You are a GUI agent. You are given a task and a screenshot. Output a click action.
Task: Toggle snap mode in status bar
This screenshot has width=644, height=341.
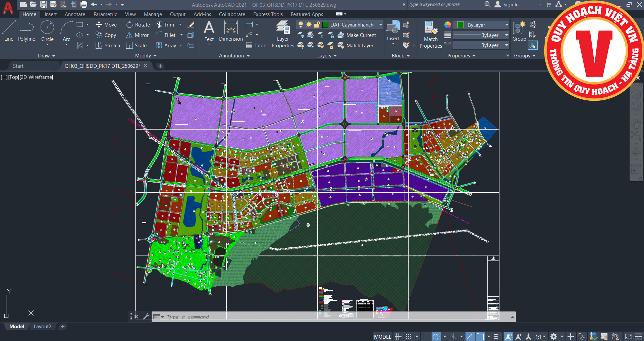[x=408, y=337]
